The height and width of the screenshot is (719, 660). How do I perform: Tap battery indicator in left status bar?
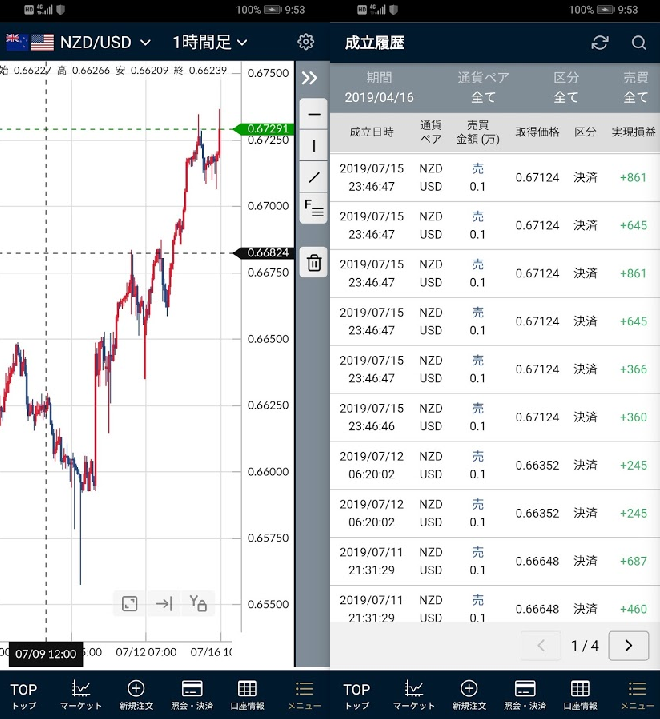(272, 10)
